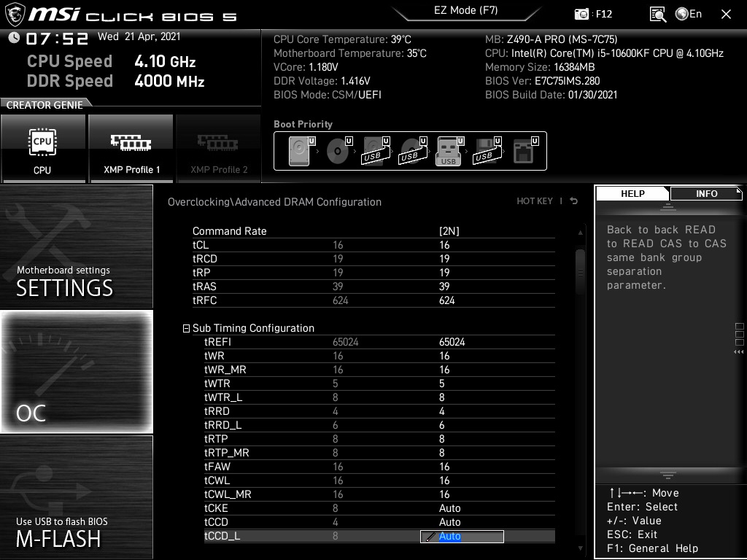Change language via the En globe icon

(689, 14)
